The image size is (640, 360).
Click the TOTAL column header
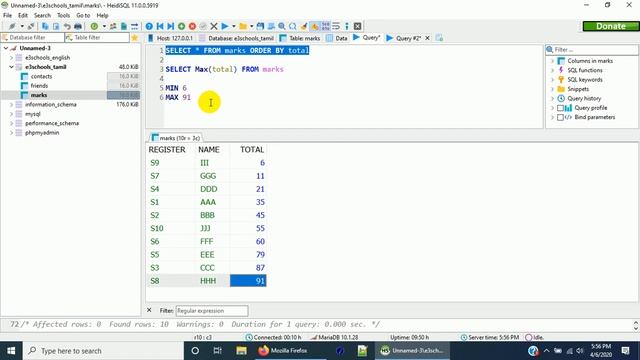248,150
